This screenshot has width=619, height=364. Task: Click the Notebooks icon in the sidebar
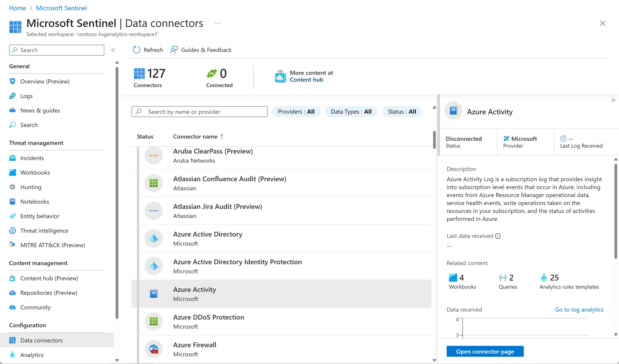(12, 202)
